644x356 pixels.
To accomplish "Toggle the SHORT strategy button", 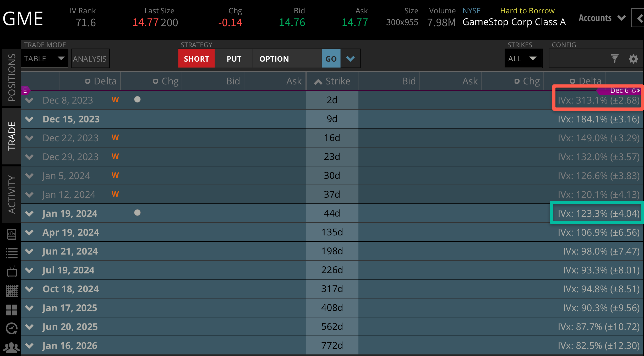I will point(196,59).
